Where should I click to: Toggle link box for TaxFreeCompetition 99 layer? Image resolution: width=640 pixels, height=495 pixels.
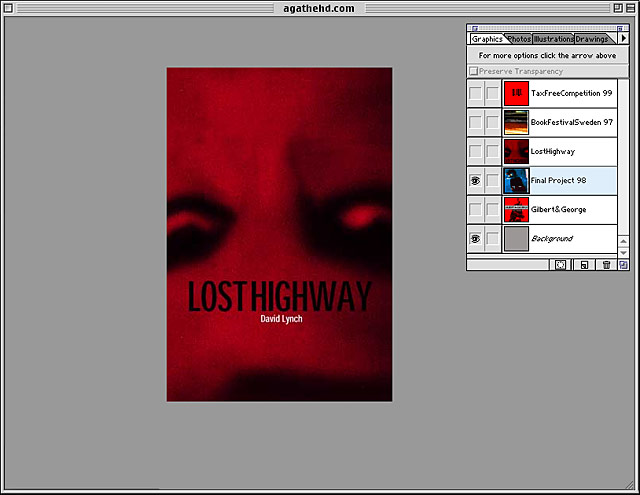pos(493,93)
